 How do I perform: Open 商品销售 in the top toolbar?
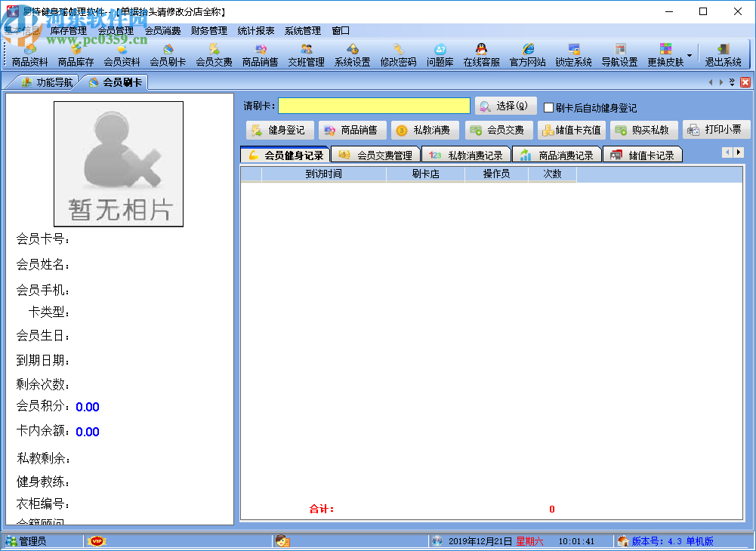[x=261, y=55]
